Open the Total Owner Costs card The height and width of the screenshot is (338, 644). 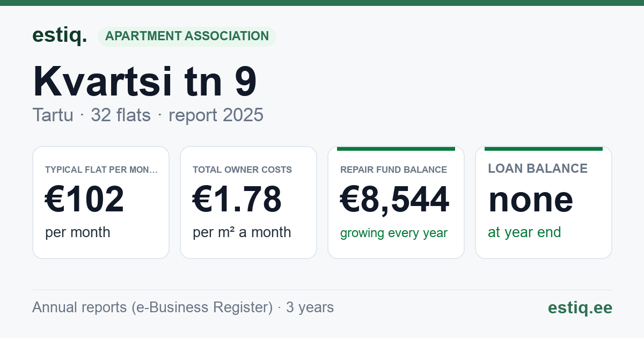coord(248,202)
